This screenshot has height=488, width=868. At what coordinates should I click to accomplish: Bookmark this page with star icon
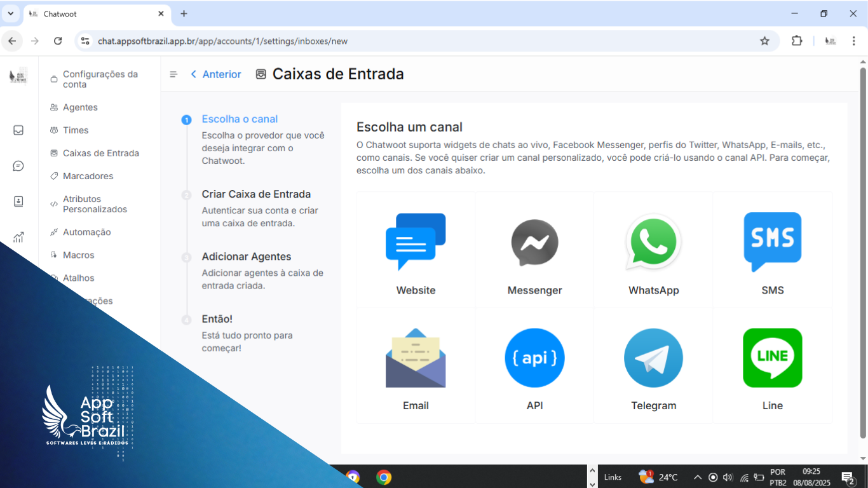tap(764, 41)
